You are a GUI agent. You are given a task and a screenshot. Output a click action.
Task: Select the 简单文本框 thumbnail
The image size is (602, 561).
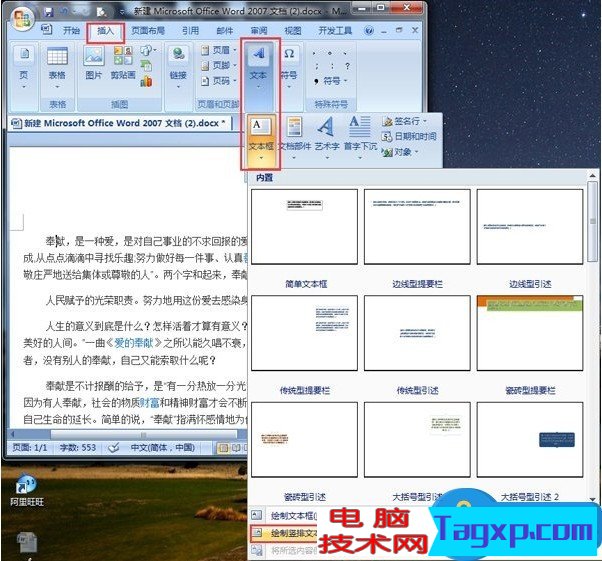coord(304,227)
